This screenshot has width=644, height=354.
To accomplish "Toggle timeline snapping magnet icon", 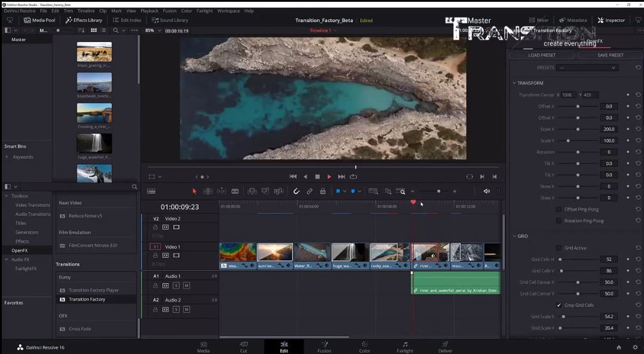I will click(296, 191).
